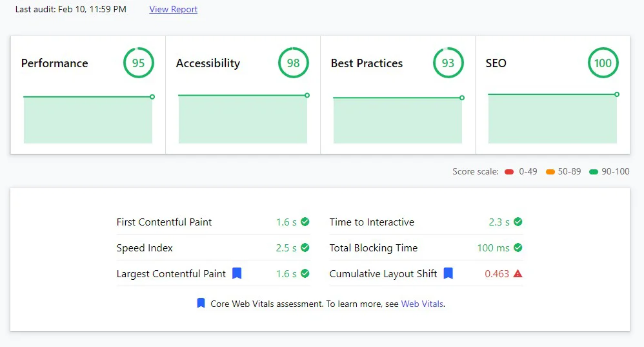
Task: Click the bookmark icon beside Cumulative Layout Shift
Action: point(448,273)
